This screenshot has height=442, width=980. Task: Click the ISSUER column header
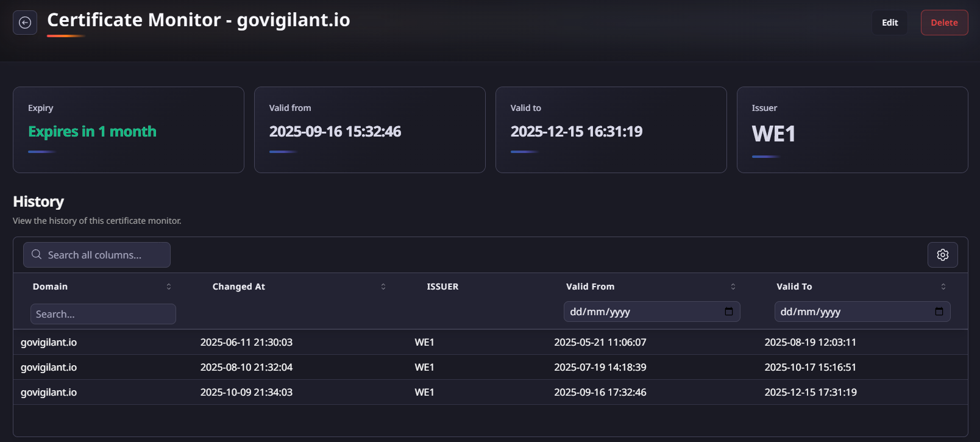[442, 287]
